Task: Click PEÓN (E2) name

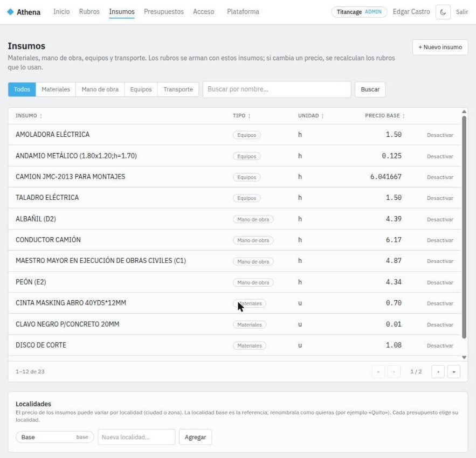Action: coord(31,282)
